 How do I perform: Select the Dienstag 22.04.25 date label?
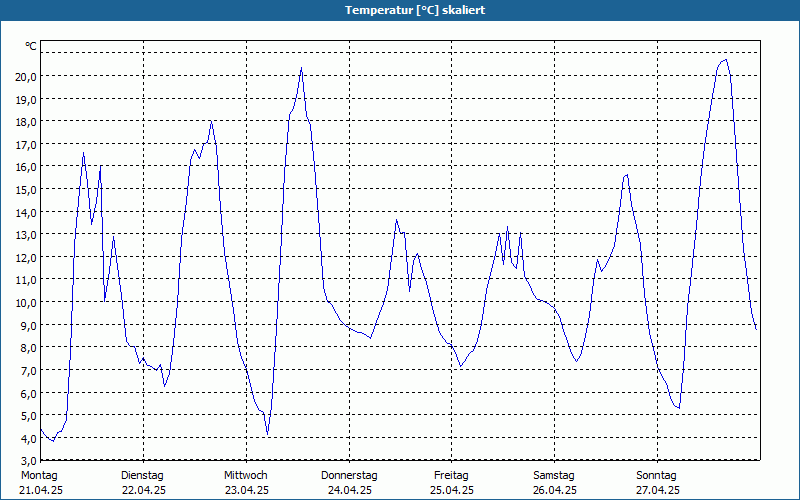tap(143, 483)
